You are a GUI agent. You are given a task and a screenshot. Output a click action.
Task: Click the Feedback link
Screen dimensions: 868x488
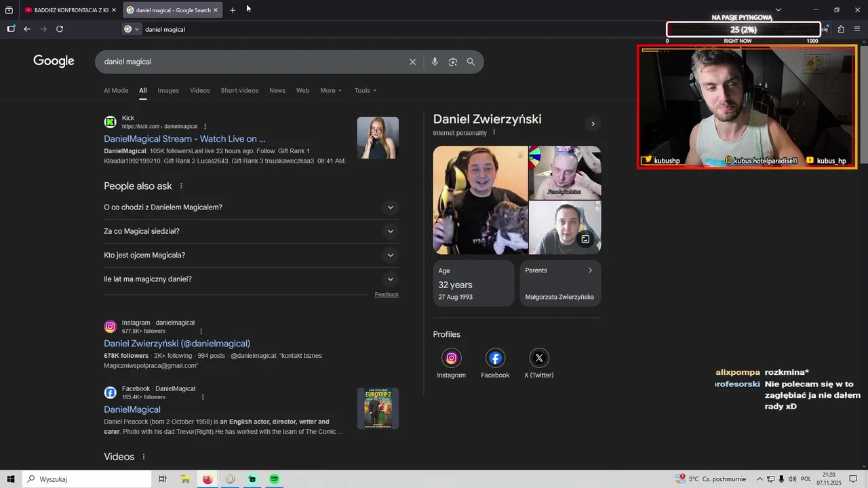pyautogui.click(x=387, y=294)
